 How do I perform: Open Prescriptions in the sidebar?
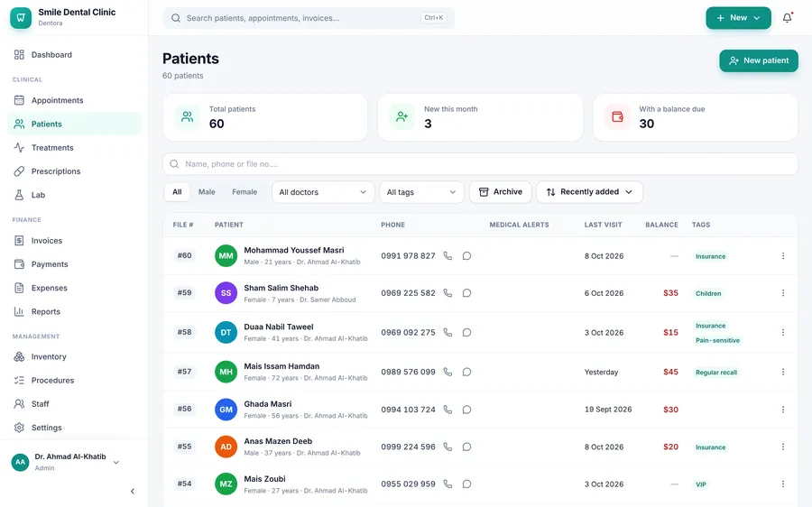(x=74, y=171)
